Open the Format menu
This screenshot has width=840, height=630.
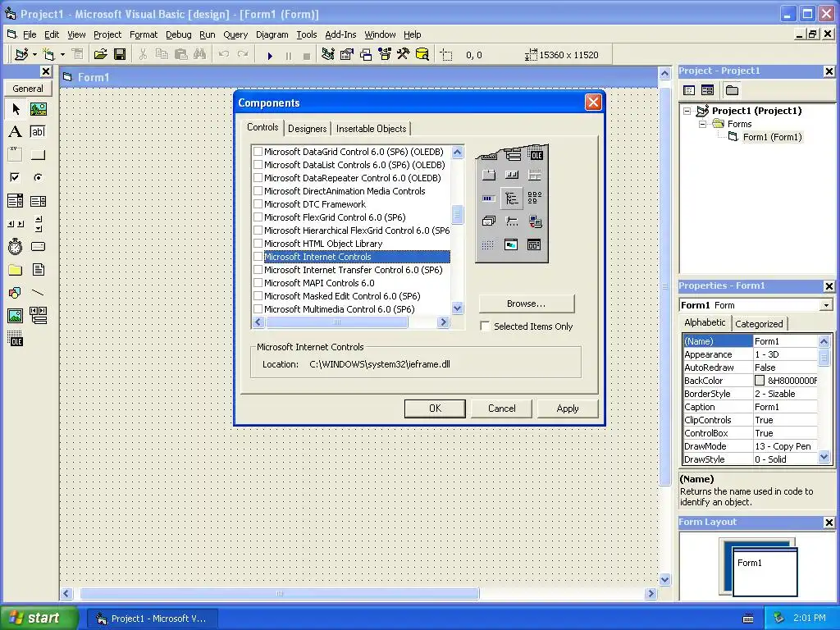[144, 34]
